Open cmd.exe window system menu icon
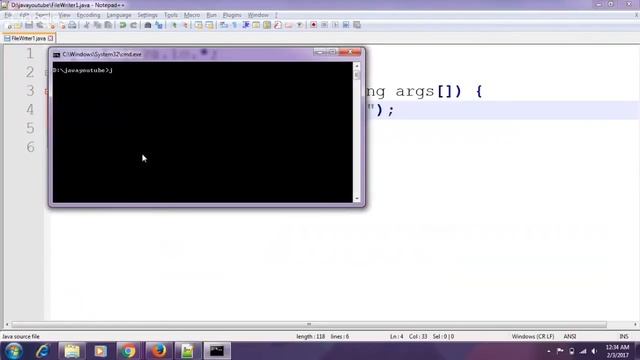Screen dimensions: 640x360 (56, 54)
